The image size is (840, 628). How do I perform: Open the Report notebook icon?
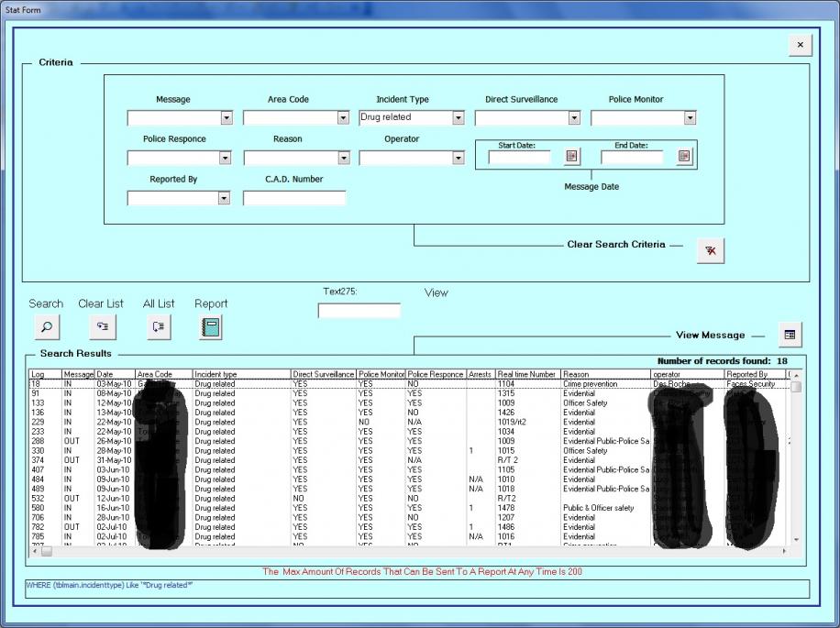pyautogui.click(x=211, y=326)
